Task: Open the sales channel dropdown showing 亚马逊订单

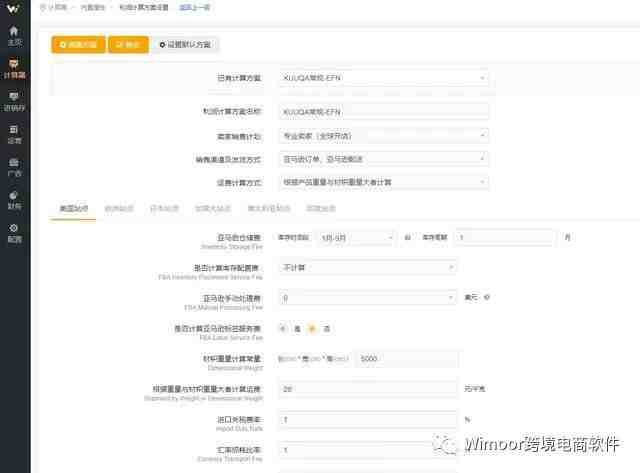Action: click(x=384, y=159)
